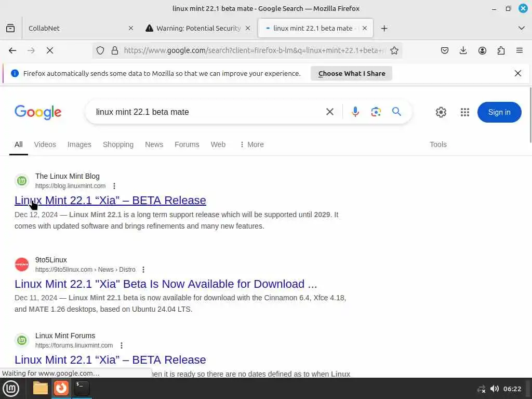
Task: Open the clock showing 06:22
Action: [512, 389]
